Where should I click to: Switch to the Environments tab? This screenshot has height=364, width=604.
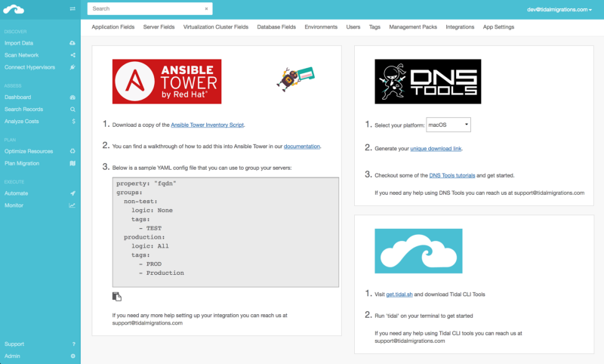[x=321, y=27]
